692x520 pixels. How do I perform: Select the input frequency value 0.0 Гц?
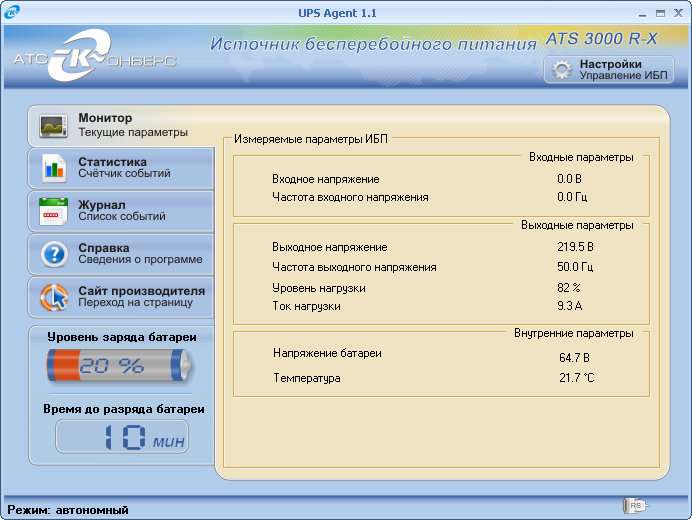click(x=572, y=197)
